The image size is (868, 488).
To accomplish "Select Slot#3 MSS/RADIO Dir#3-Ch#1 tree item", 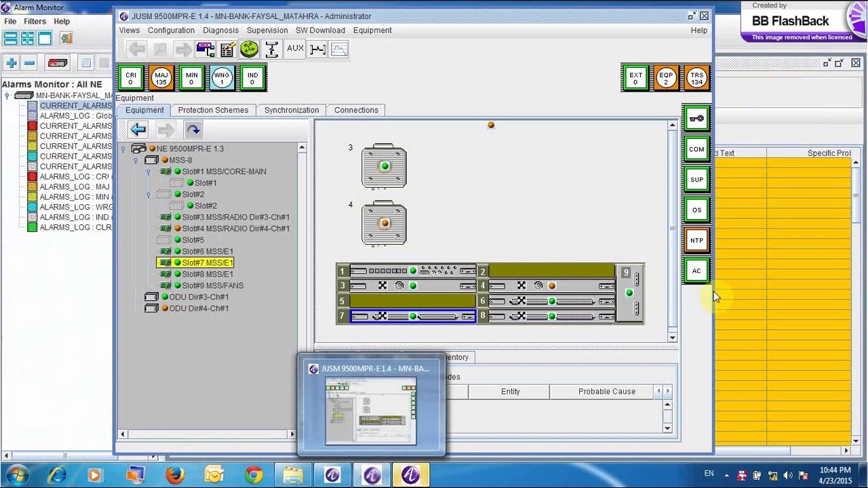I will point(235,218).
